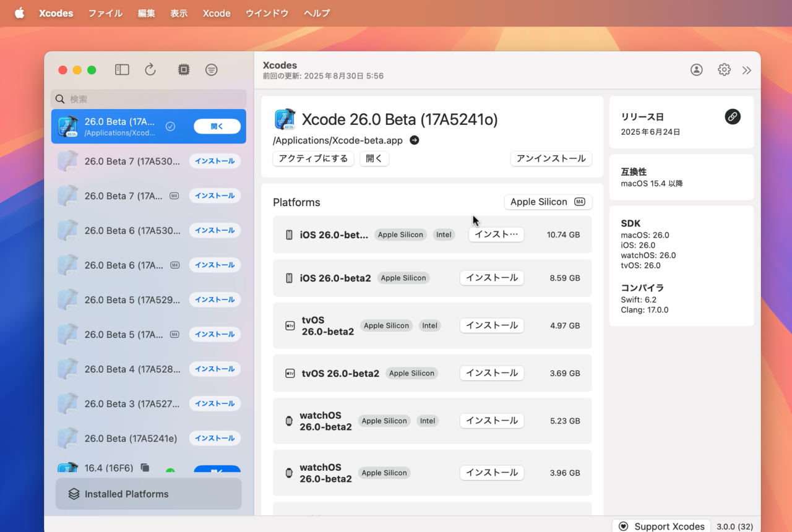Click the release notes link icon
The width and height of the screenshot is (792, 532).
[x=733, y=116]
